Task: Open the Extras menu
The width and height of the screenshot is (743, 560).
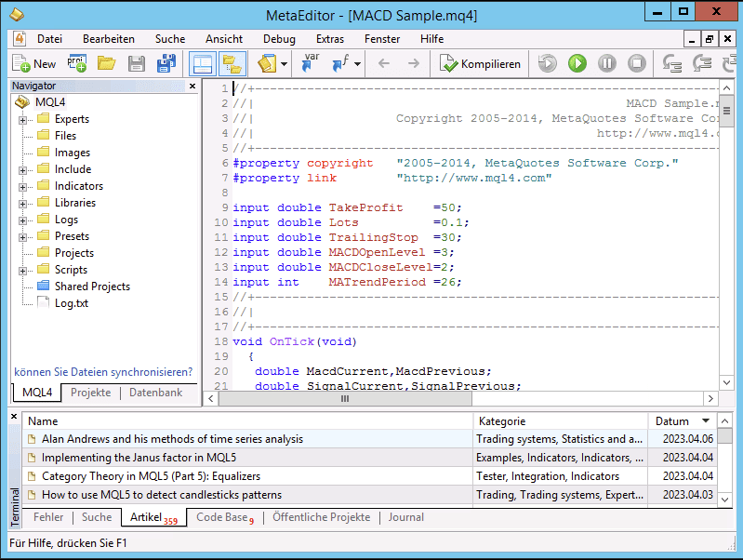Action: tap(330, 39)
